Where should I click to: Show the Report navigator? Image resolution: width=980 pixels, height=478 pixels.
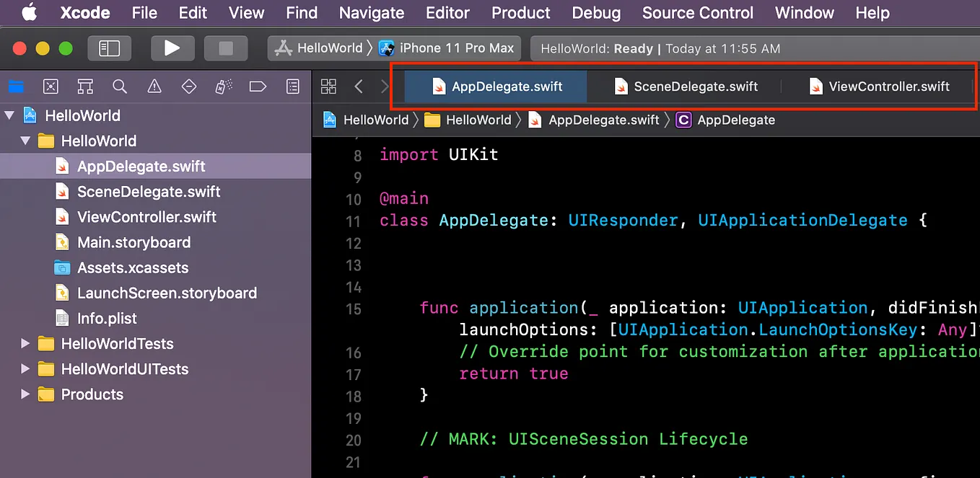point(292,87)
